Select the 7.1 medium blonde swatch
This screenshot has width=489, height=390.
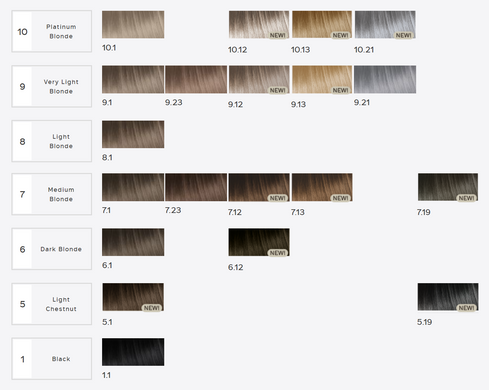coord(133,187)
